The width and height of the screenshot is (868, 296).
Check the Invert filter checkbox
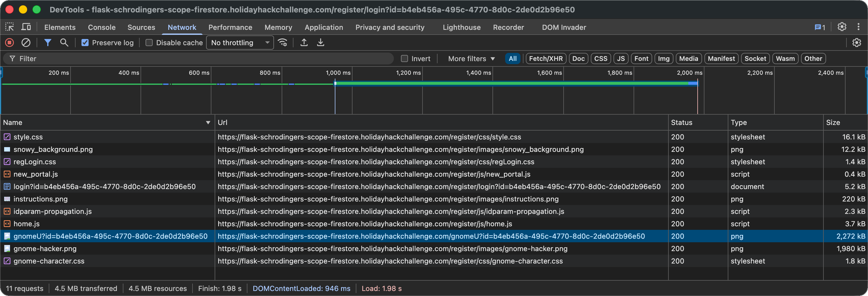404,59
